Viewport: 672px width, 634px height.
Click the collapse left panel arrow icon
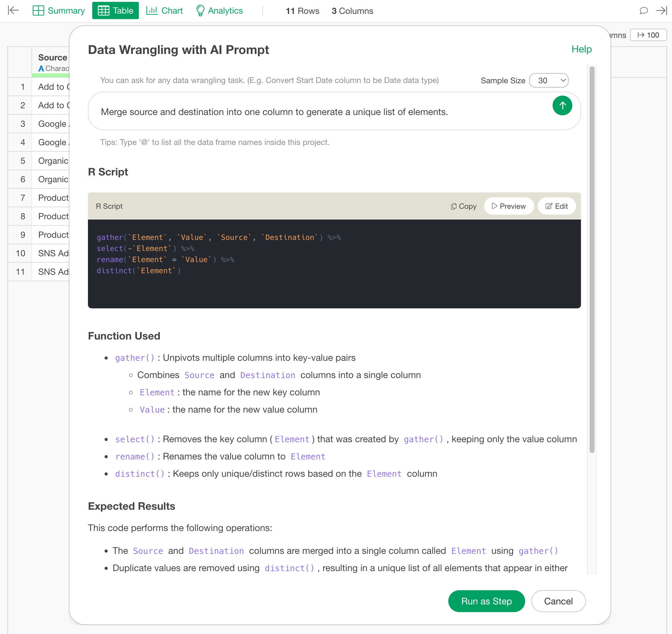click(13, 10)
